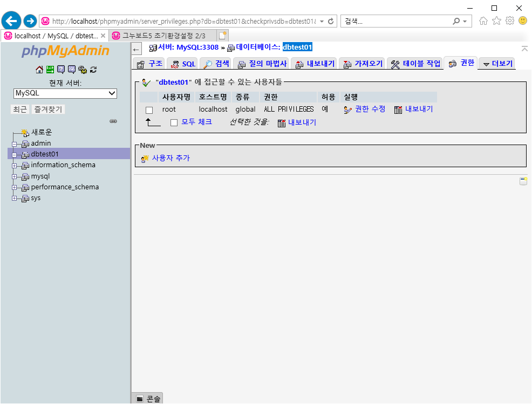Open the favorites star icon
Viewport: 532px width, 404px height.
pyautogui.click(x=497, y=21)
